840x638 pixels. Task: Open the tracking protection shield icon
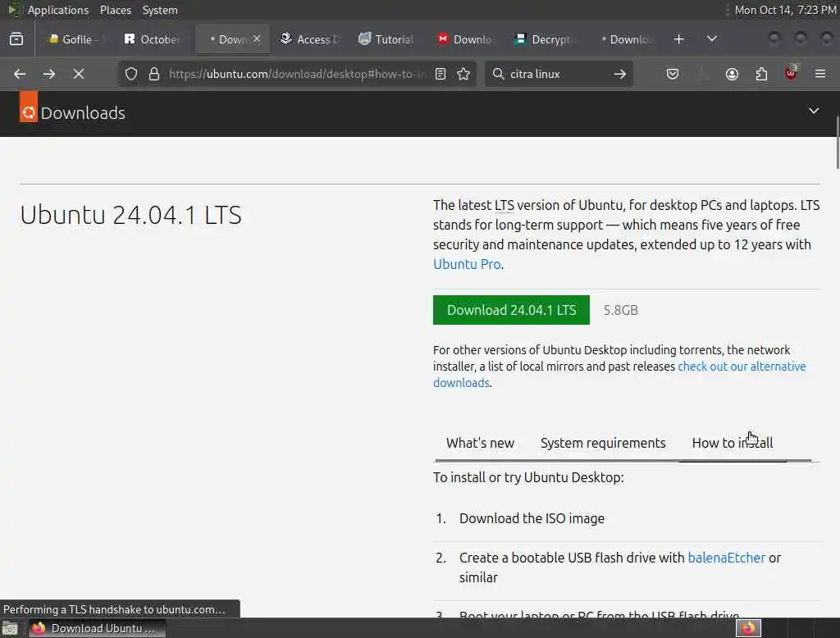tap(131, 74)
